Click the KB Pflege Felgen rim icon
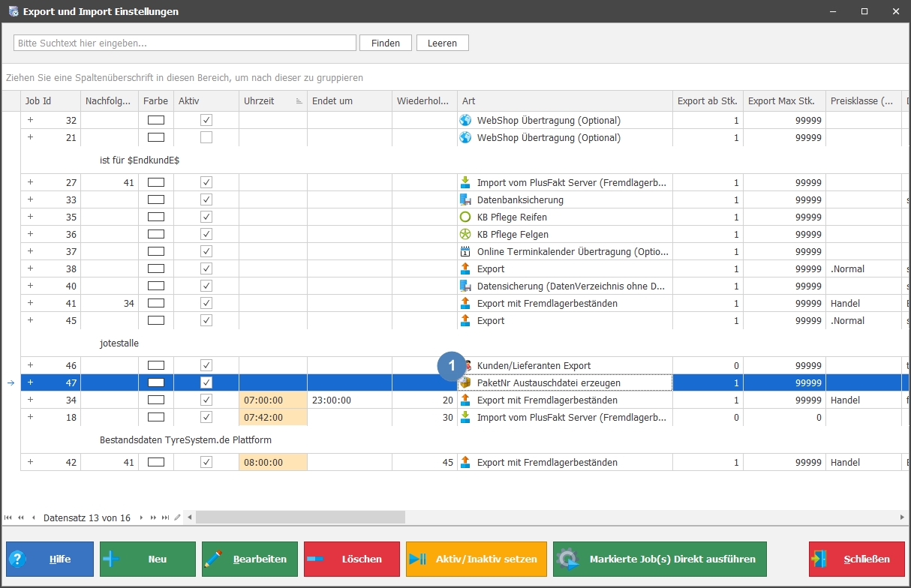911x588 pixels. 465,234
